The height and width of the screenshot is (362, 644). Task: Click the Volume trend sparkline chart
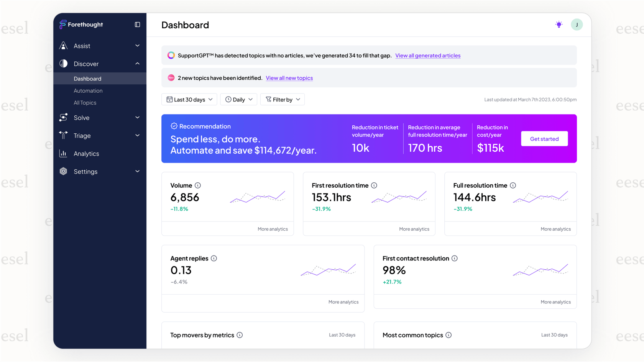[258, 197]
